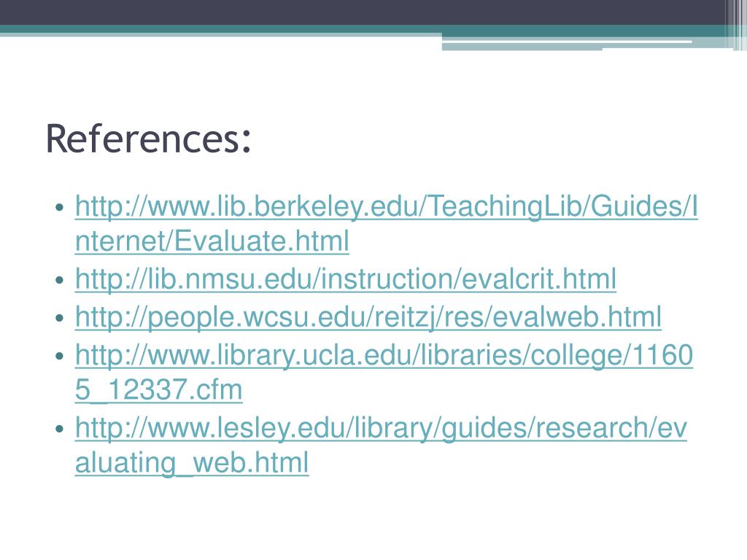Viewport: 747px width, 560px height.
Task: Click the white line inside the teal accent
Action: tap(567, 42)
